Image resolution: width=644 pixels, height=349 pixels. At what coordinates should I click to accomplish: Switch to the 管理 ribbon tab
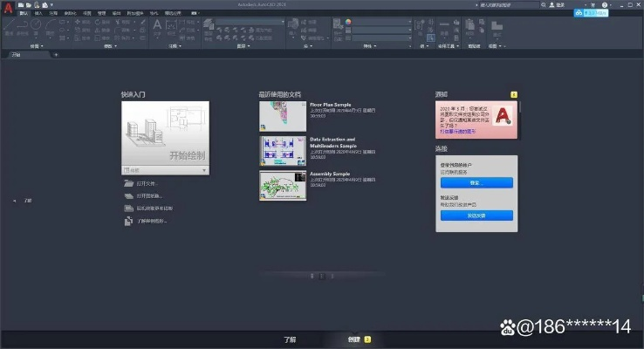(102, 13)
